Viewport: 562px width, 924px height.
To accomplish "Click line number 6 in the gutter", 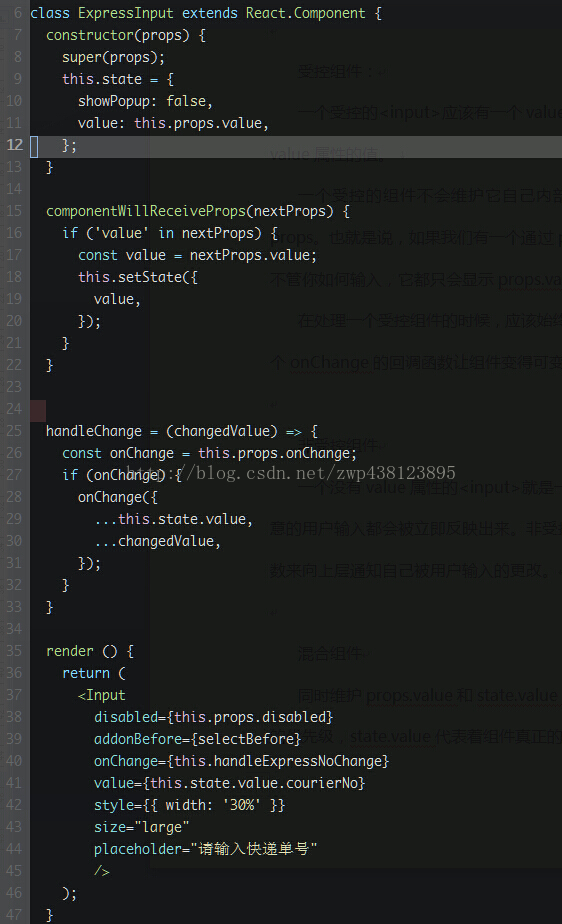I will [18, 13].
